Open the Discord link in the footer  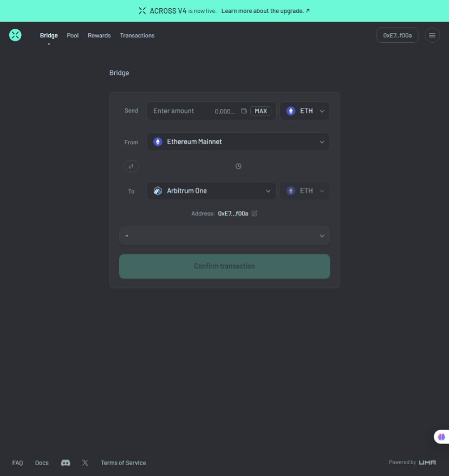(66, 462)
